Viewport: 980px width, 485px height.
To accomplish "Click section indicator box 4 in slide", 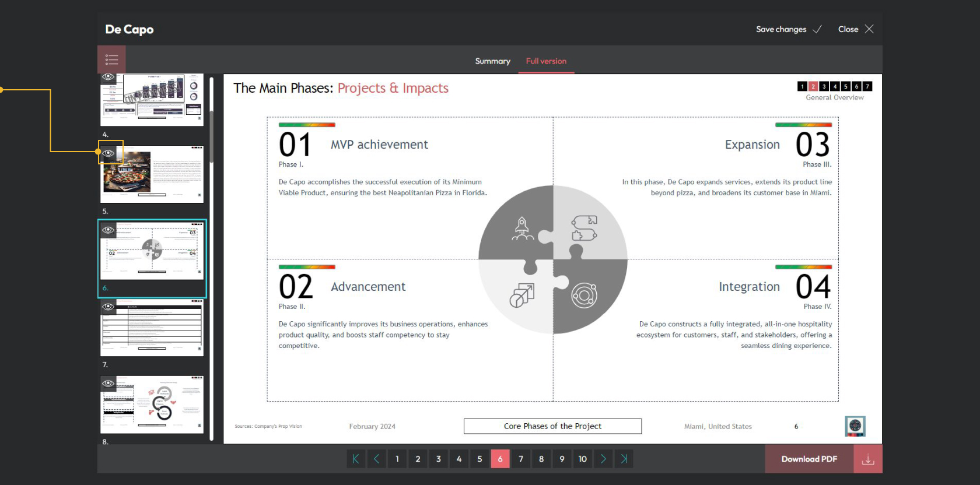I will coord(835,86).
